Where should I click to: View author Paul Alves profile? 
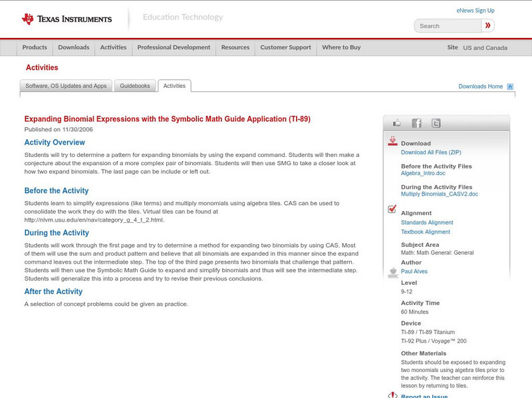[x=414, y=272]
